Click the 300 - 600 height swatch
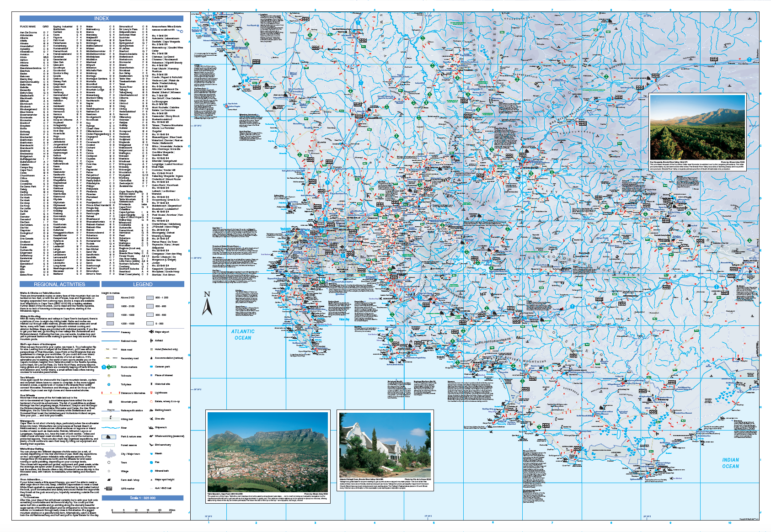771x532 pixels. tap(150, 315)
